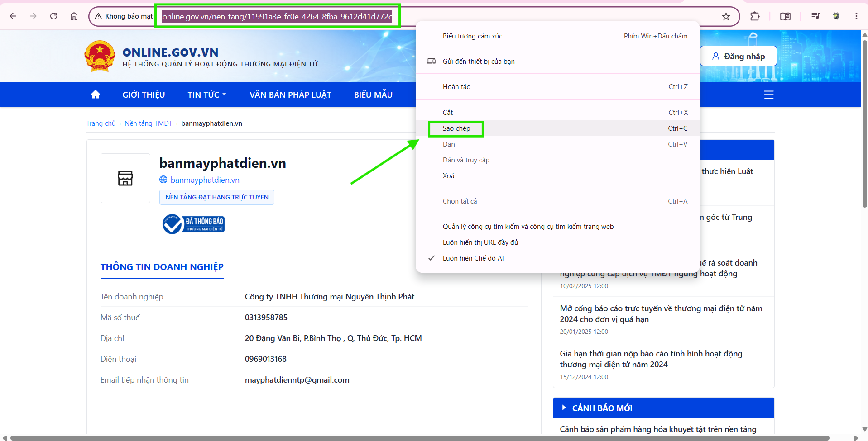Screen dimensions: 868x441
Task: Collapse the CẢNH BÁO MỚI section arrow
Action: (x=564, y=408)
